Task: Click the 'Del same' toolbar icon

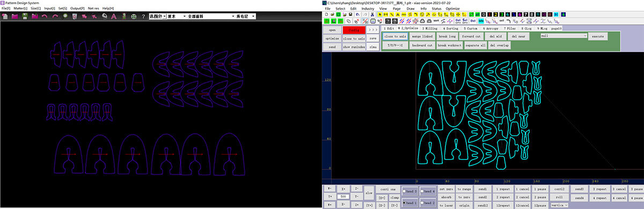Action: (x=458, y=20)
